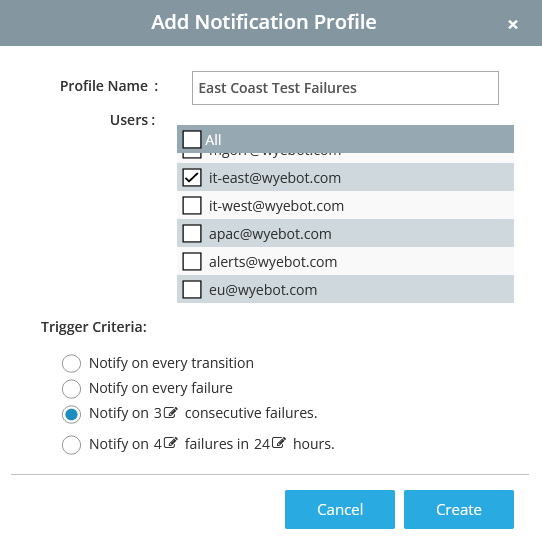Close the Add Notification Profile dialog
Viewport: 542px width, 541px height.
coord(513,24)
